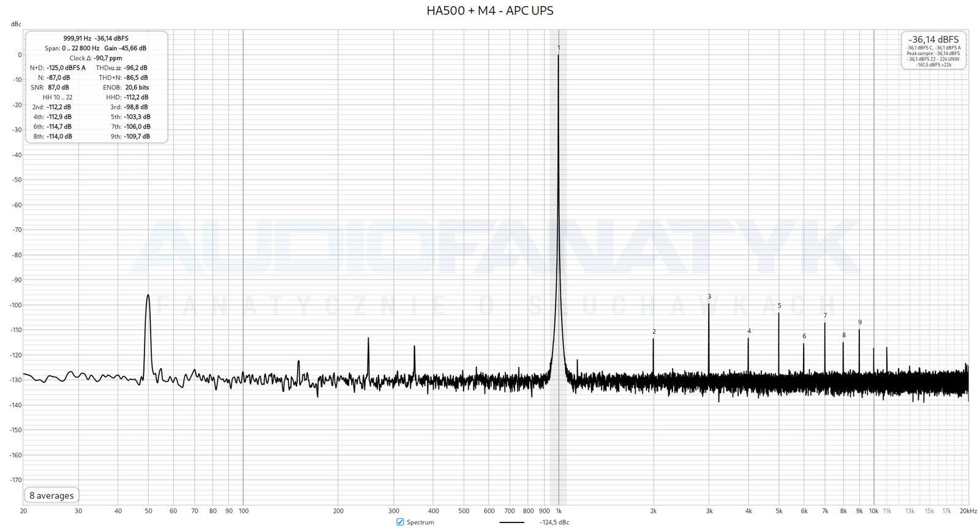Click harmonic marker 4 above the 4k peak
980x528 pixels.
[x=748, y=331]
